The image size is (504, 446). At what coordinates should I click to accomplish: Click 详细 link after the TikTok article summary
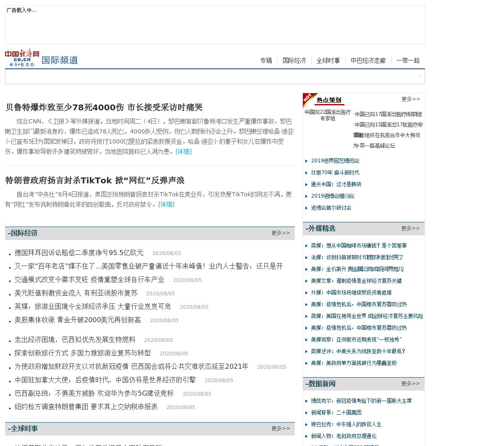click(x=166, y=204)
